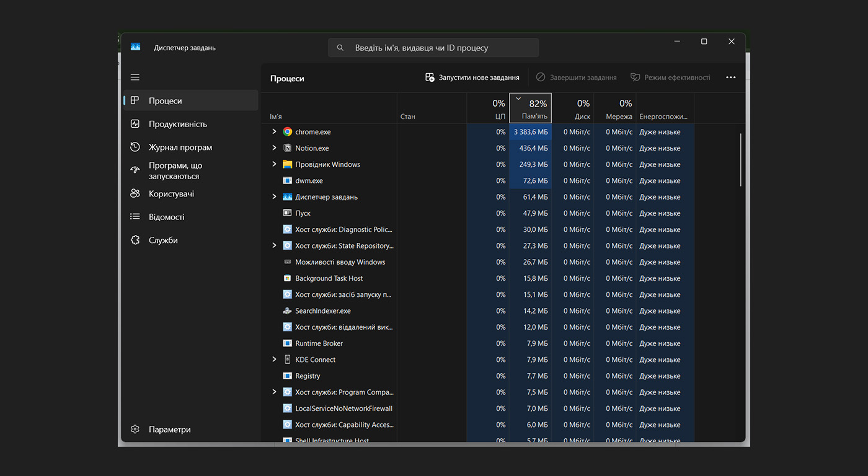Image resolution: width=868 pixels, height=476 pixels.
Task: Click the Diagnostic Polic... service host gear icon
Action: [287, 229]
